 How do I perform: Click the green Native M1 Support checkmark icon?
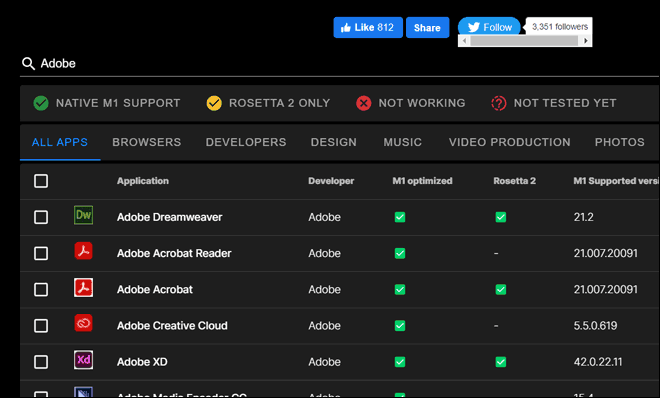click(x=41, y=103)
